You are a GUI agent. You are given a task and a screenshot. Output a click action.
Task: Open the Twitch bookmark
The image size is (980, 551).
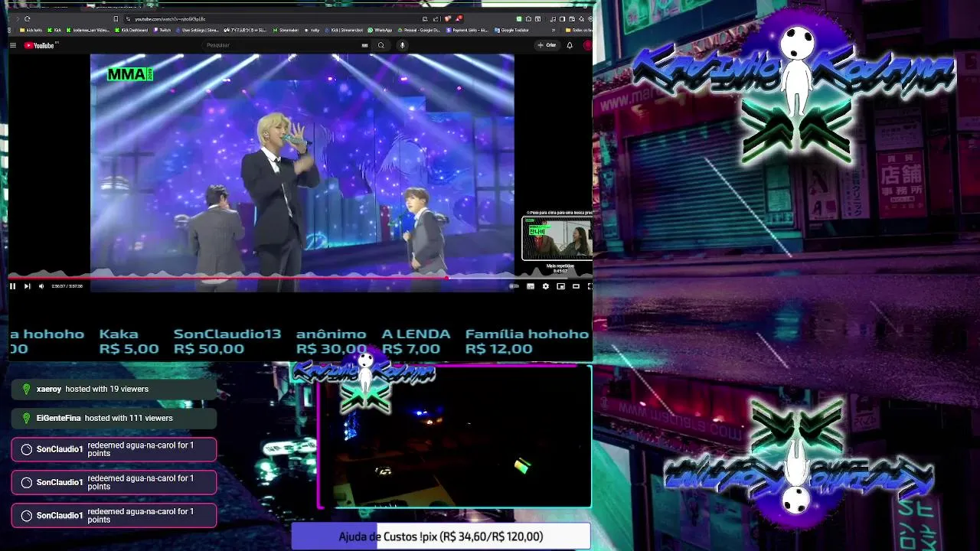coord(162,30)
